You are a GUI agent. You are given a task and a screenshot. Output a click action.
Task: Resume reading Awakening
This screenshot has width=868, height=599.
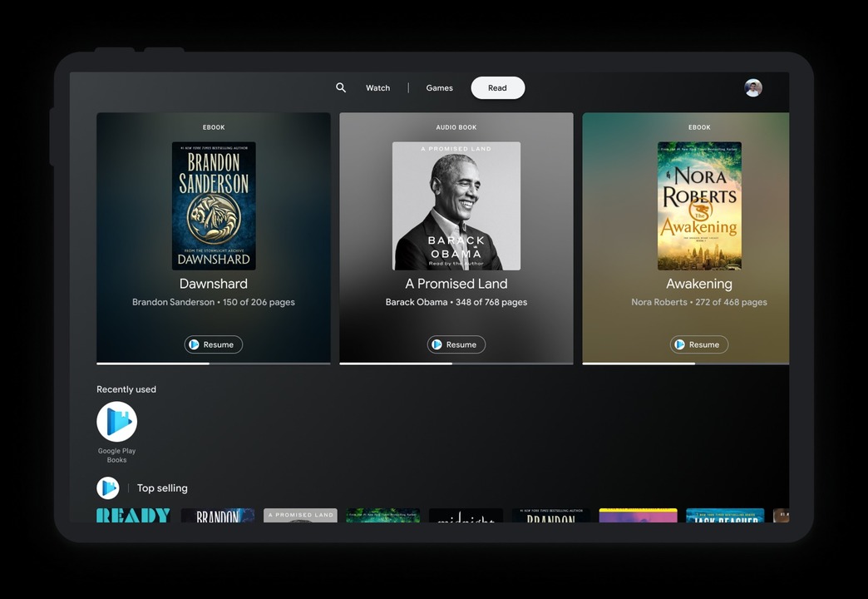pos(699,344)
